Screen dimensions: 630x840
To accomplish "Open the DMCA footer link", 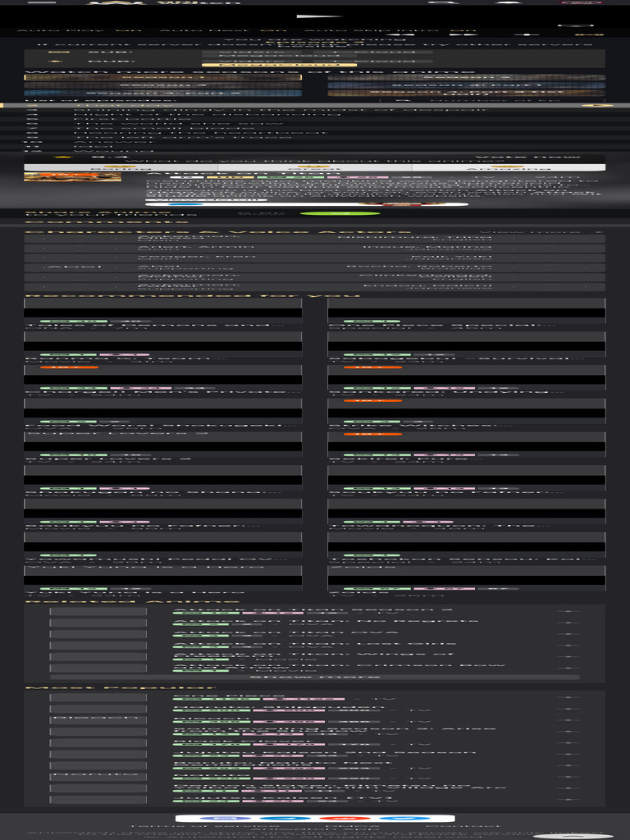I will pyautogui.click(x=353, y=825).
